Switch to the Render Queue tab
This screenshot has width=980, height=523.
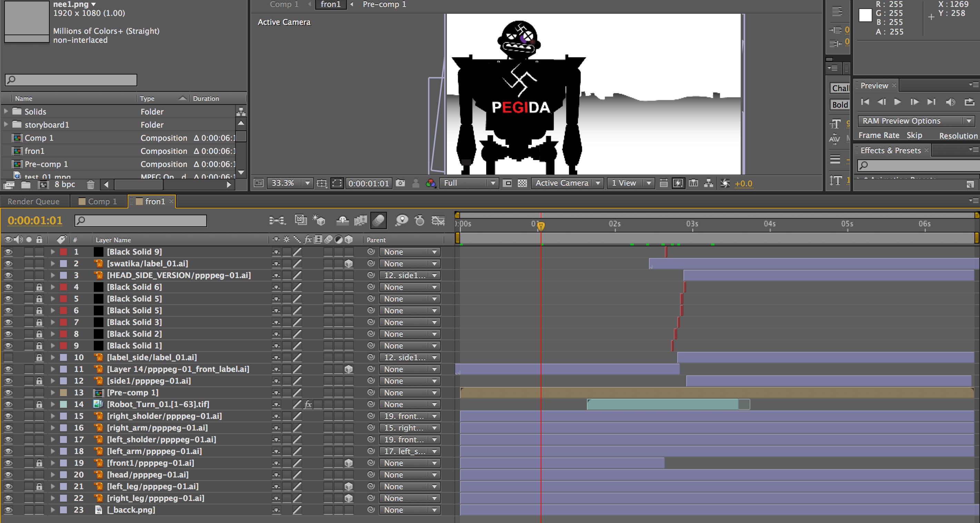[33, 201]
